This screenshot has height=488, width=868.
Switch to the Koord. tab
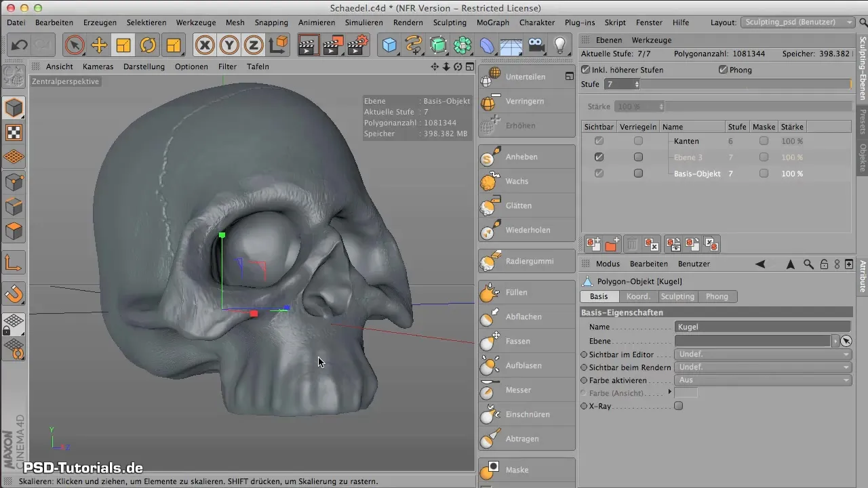tap(639, 296)
